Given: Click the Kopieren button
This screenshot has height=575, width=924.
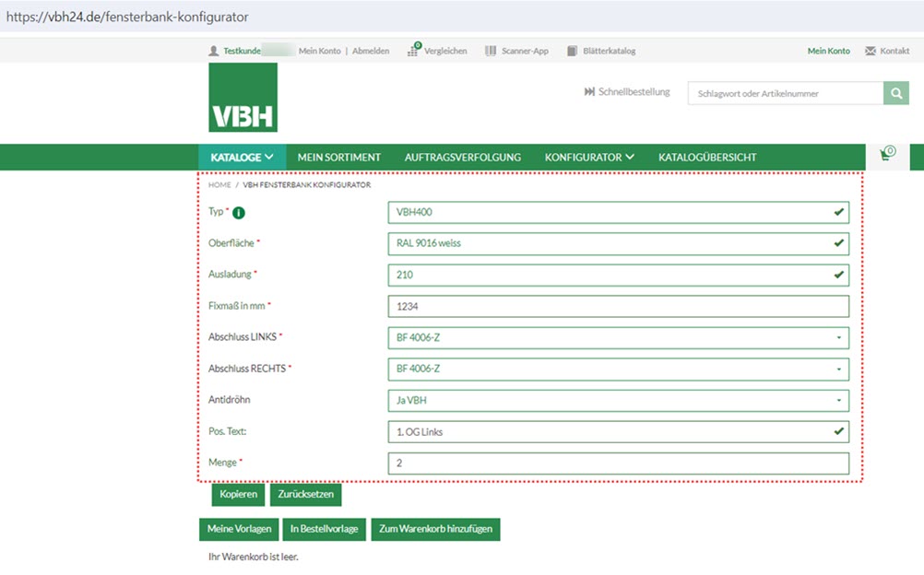Looking at the screenshot, I should 238,494.
